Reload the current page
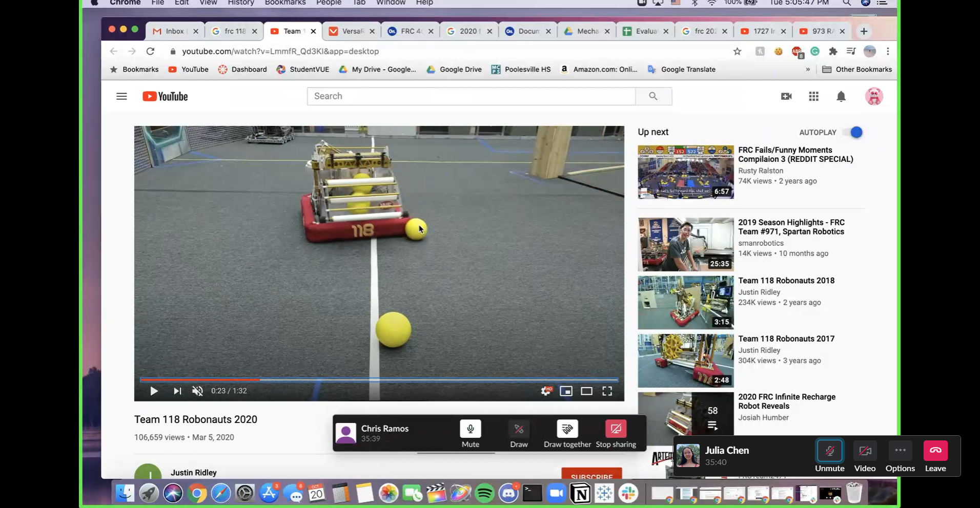The image size is (980, 508). [x=150, y=51]
